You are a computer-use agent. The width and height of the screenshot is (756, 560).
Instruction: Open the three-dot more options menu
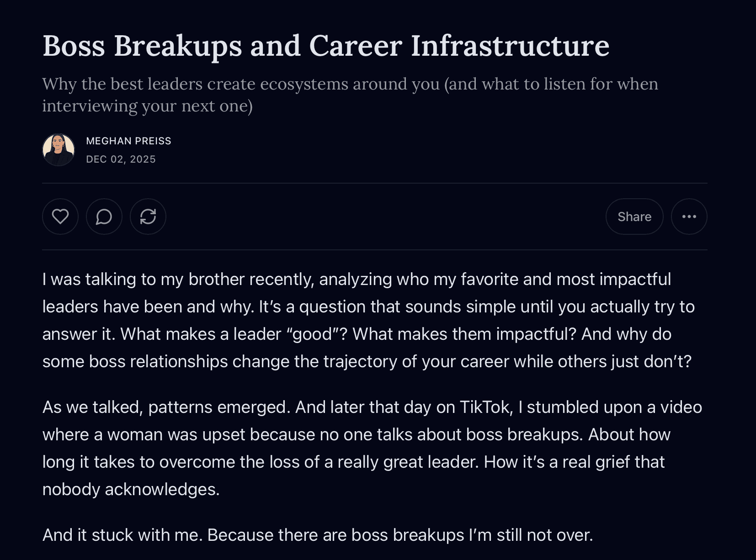click(689, 217)
